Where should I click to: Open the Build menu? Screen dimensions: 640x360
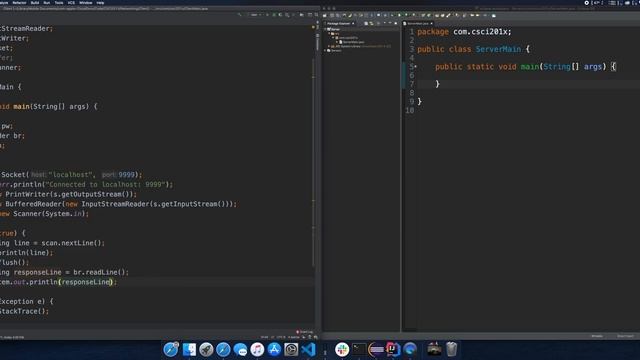(x=35, y=2)
